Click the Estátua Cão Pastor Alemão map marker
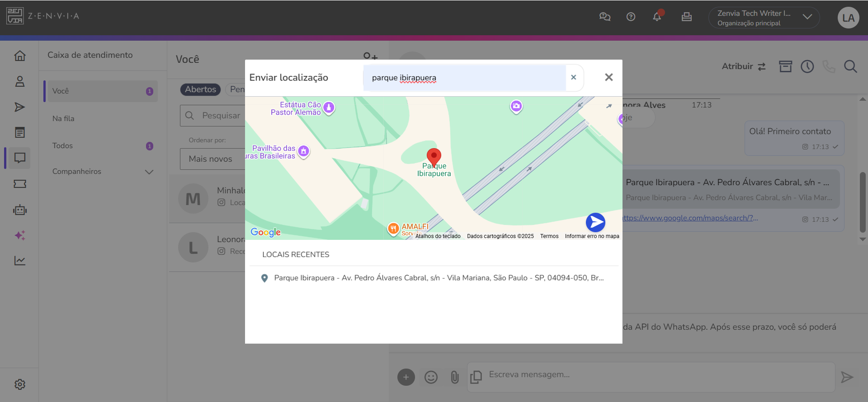Image resolution: width=868 pixels, height=402 pixels. point(329,108)
